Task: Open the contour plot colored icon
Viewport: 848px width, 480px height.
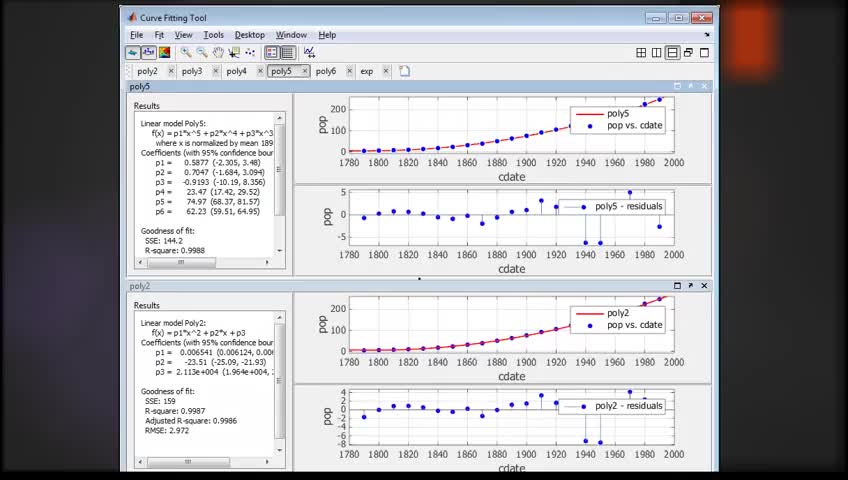Action: click(164, 52)
